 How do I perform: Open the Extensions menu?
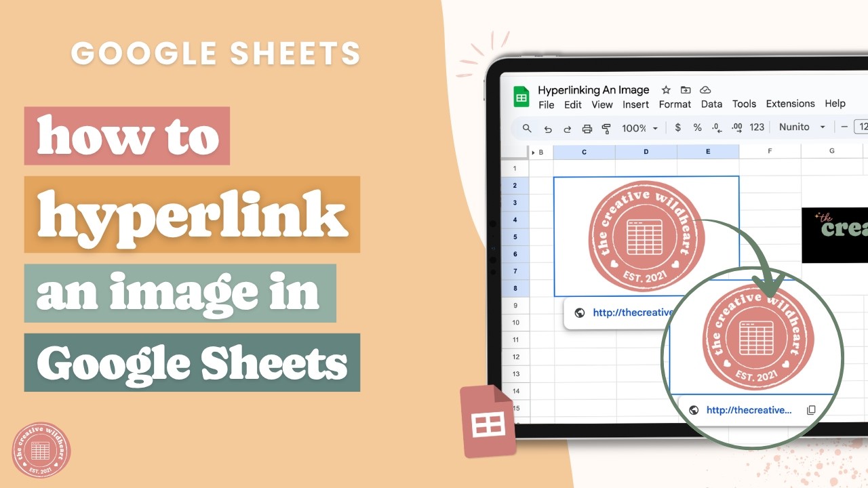click(x=791, y=104)
